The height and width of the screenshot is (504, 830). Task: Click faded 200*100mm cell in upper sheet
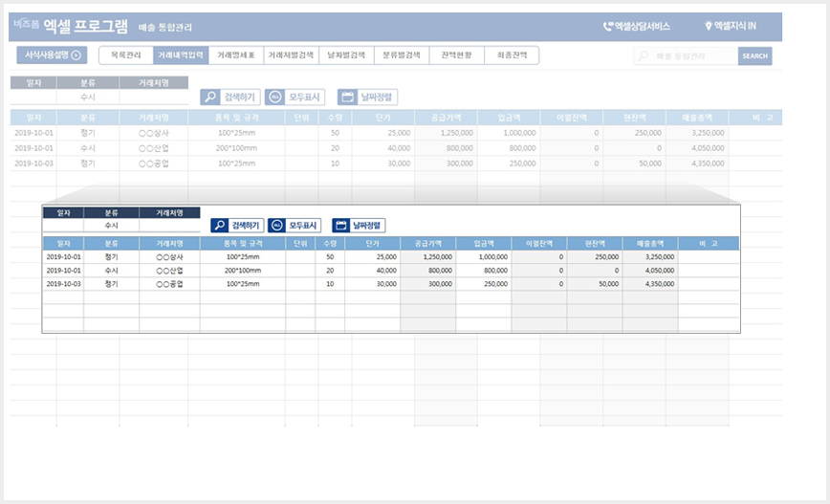pyautogui.click(x=236, y=148)
